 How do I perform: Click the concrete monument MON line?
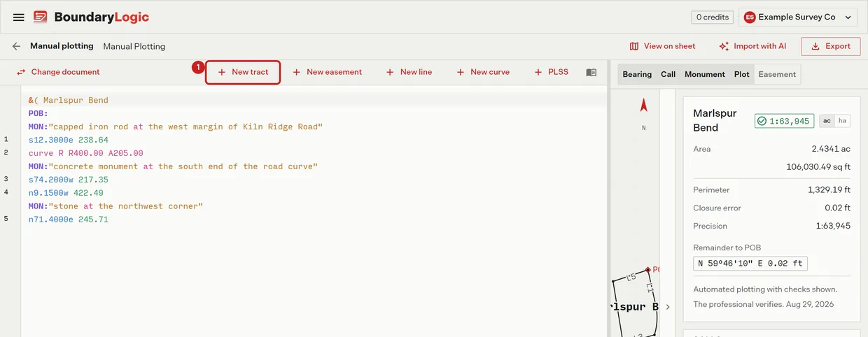click(x=174, y=166)
